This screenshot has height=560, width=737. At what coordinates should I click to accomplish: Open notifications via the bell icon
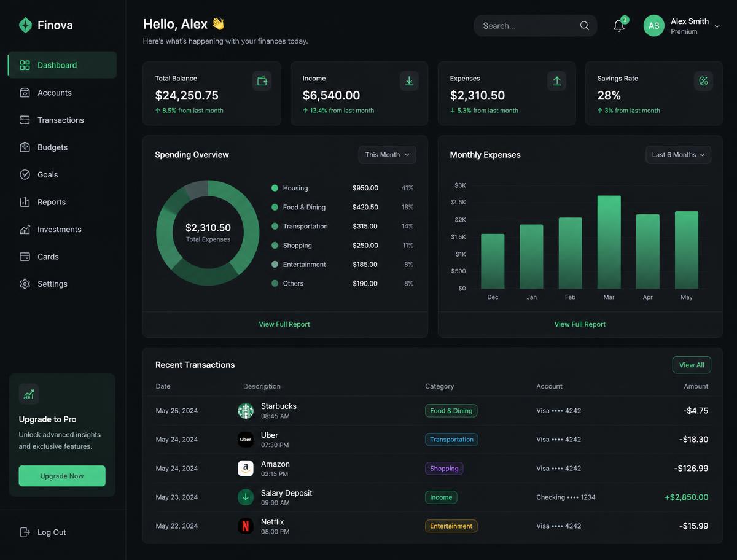pyautogui.click(x=619, y=26)
